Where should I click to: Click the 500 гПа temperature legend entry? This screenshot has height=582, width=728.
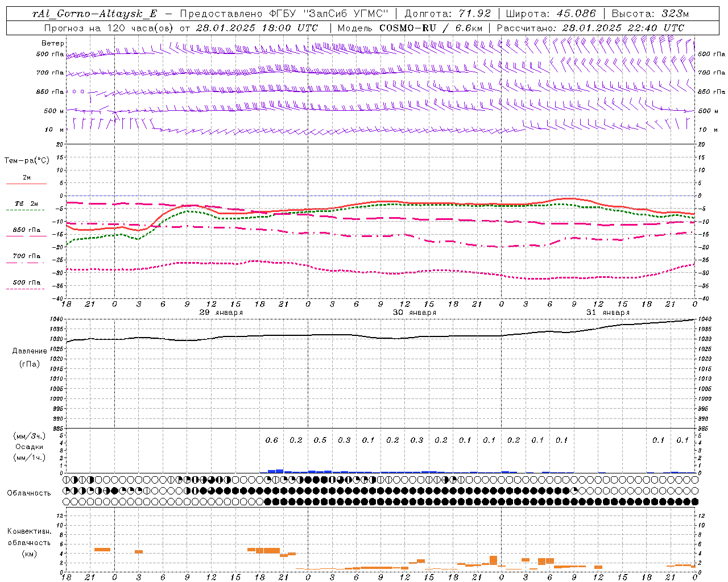click(27, 282)
